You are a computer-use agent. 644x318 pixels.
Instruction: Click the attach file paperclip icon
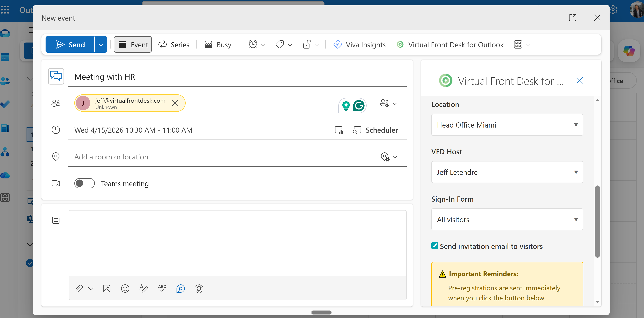79,289
